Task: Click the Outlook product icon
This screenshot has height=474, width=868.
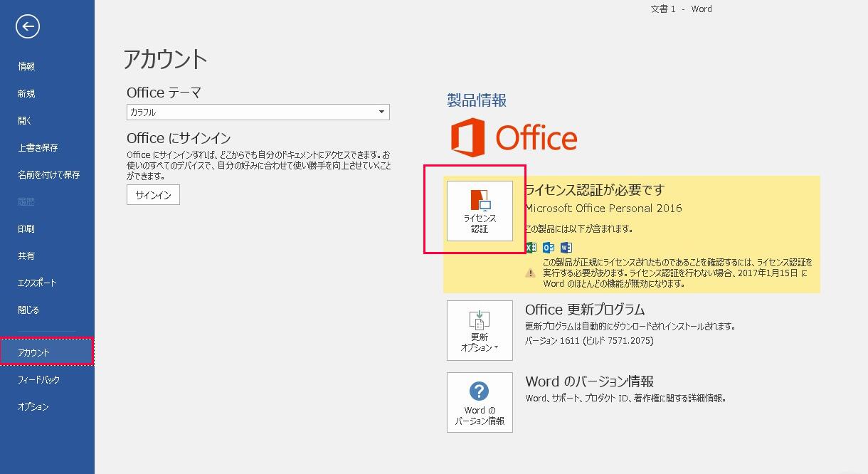Action: [547, 247]
